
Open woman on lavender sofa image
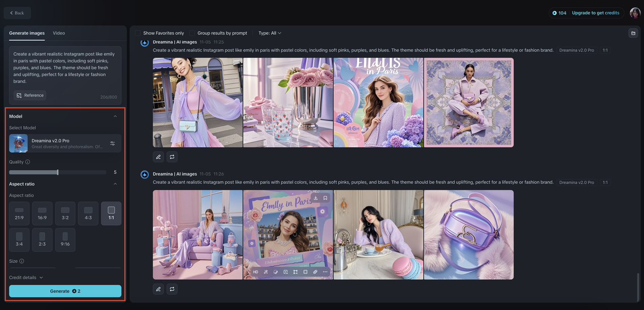pos(198,235)
